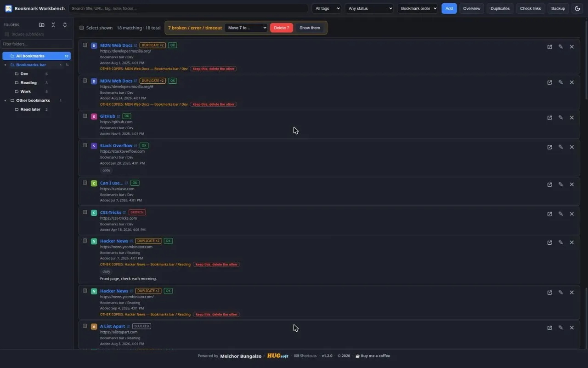Screen dimensions: 588x368
Task: Check the Stack Overflow row checkbox
Action: click(85, 145)
